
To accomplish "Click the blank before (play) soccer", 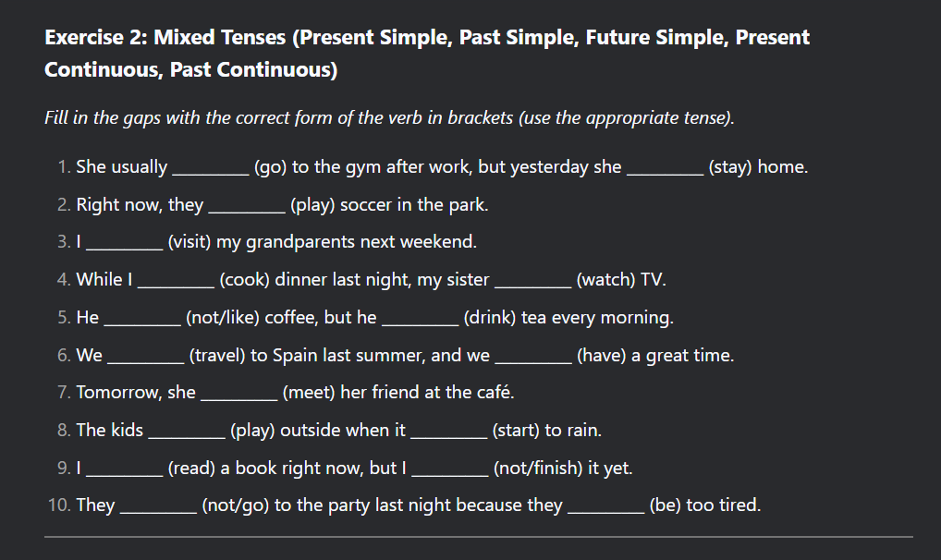I will (x=247, y=207).
